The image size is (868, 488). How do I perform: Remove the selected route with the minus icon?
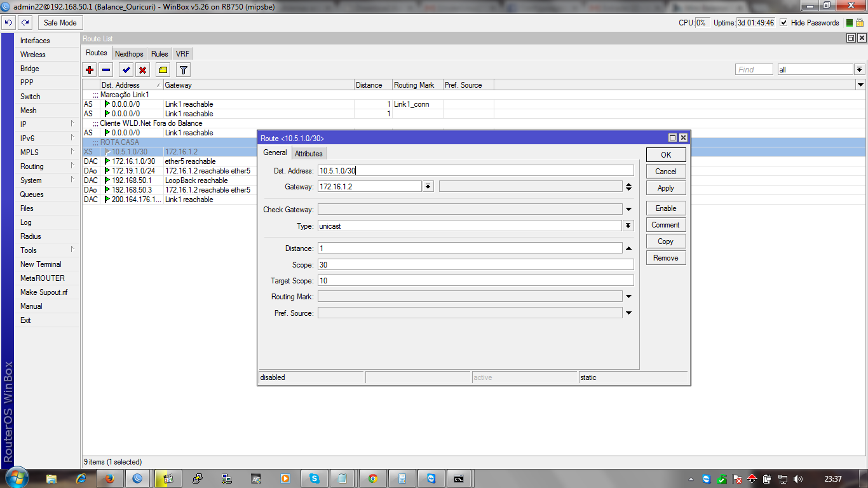coord(106,70)
